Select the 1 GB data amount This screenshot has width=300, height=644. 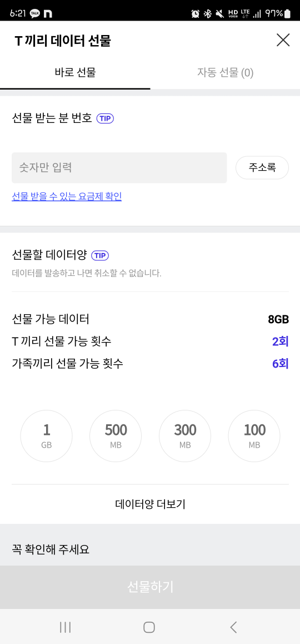pos(46,436)
